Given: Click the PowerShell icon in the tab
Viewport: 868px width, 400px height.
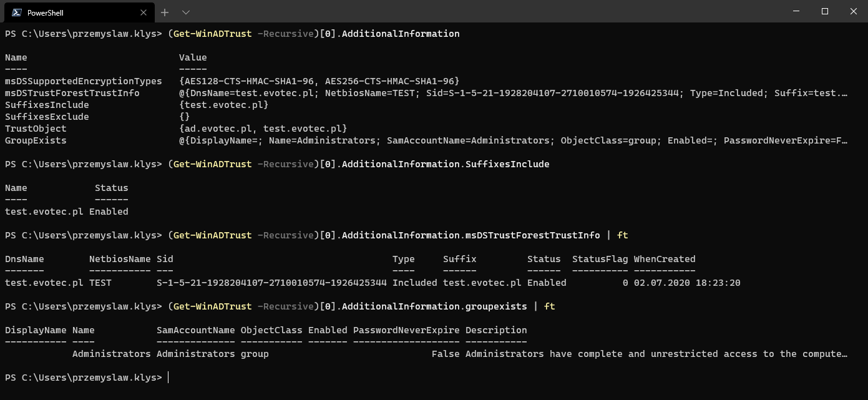Looking at the screenshot, I should 16,12.
